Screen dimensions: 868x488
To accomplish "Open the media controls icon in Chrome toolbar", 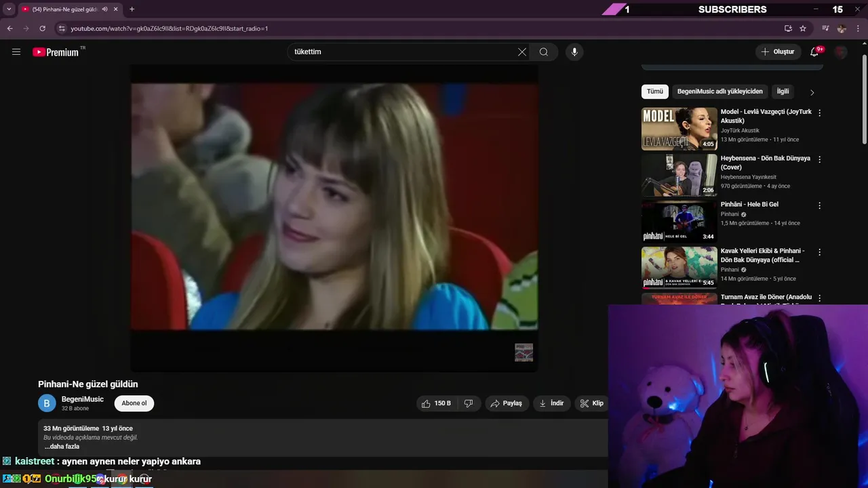I will pos(825,28).
